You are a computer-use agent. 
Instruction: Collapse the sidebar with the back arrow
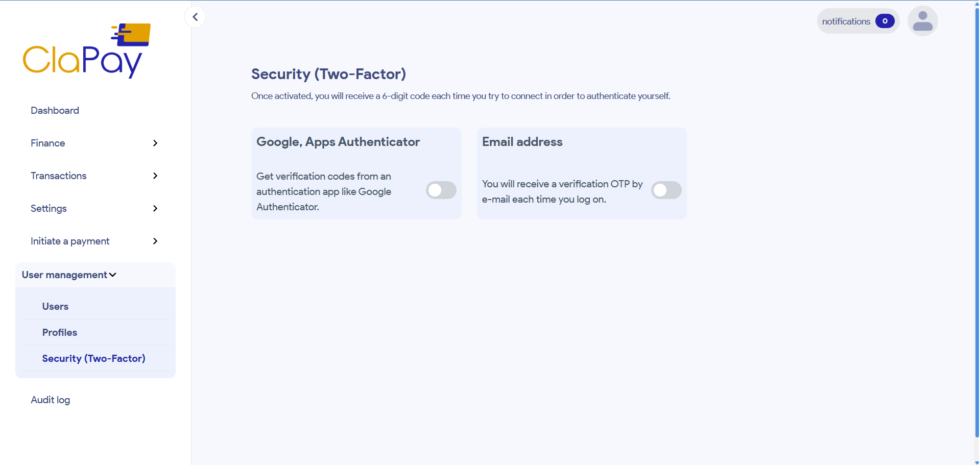coord(195,17)
